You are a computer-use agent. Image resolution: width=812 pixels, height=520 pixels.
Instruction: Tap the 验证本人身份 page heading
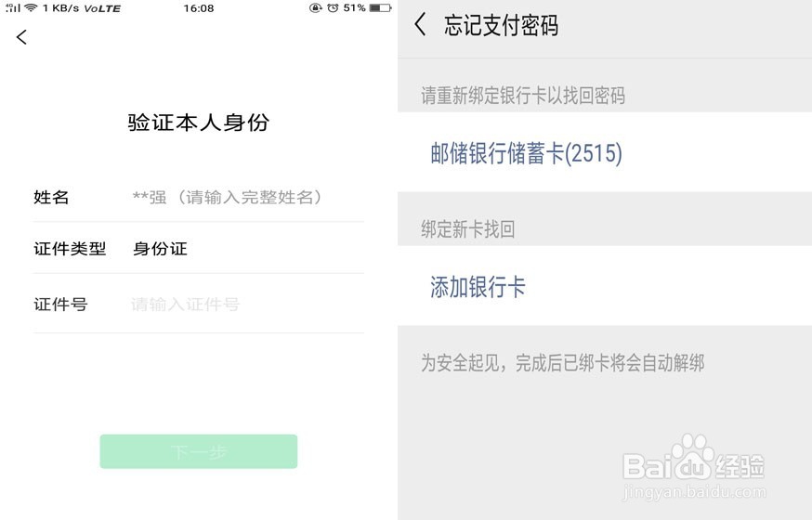click(198, 123)
